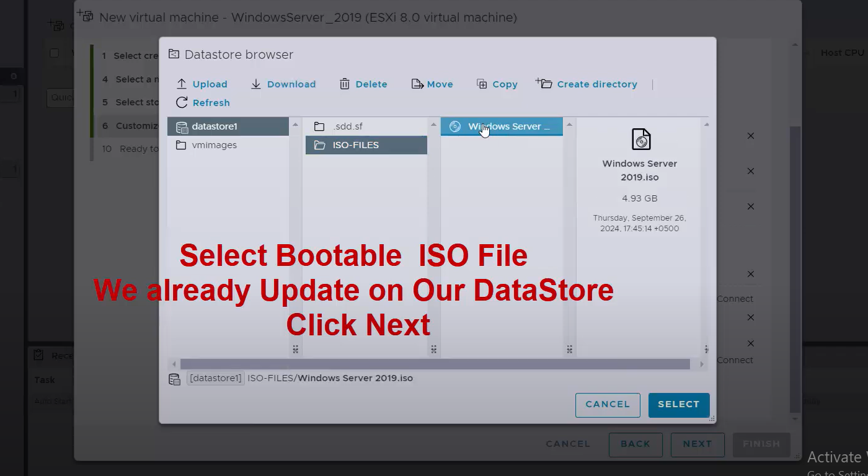Click wizard step 1 Select creation type

click(130, 56)
